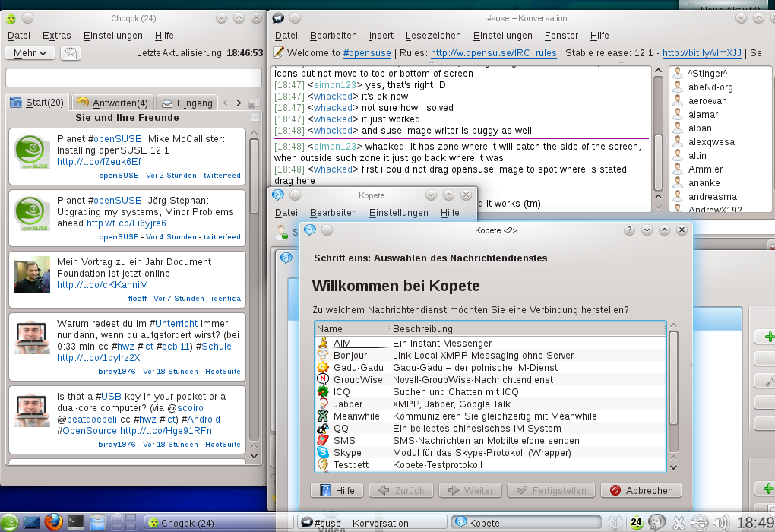Select the AIM messaging service row
775x532 pixels.
click(490, 343)
